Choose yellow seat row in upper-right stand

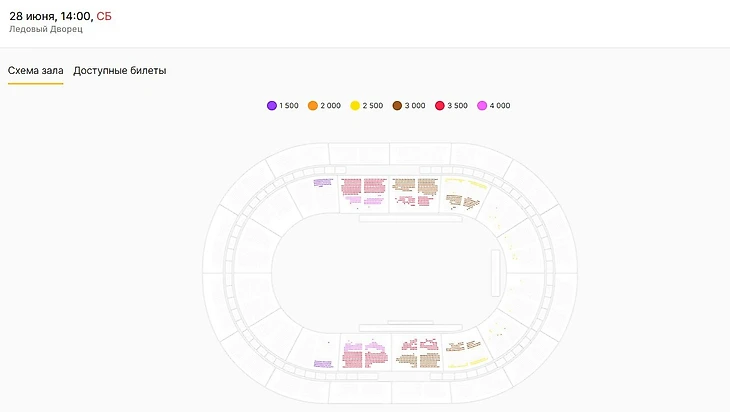466,185
